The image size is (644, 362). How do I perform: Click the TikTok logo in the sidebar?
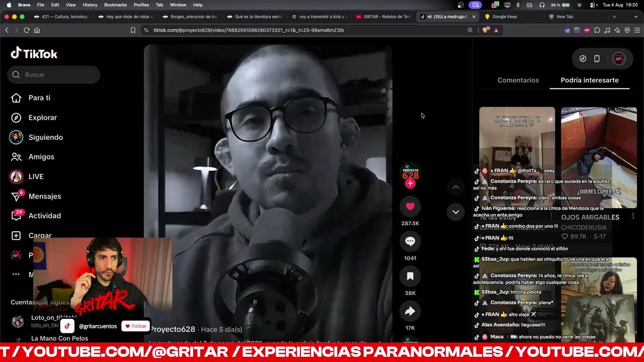(34, 53)
